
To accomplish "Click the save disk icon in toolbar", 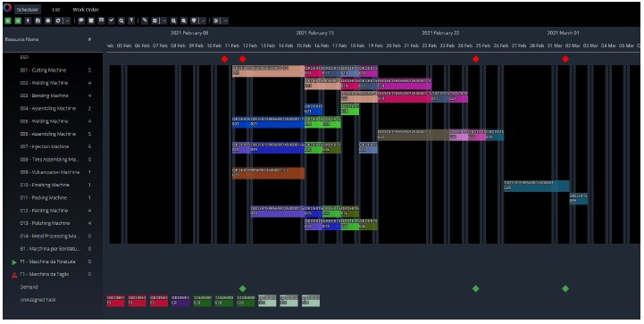I will tap(38, 21).
